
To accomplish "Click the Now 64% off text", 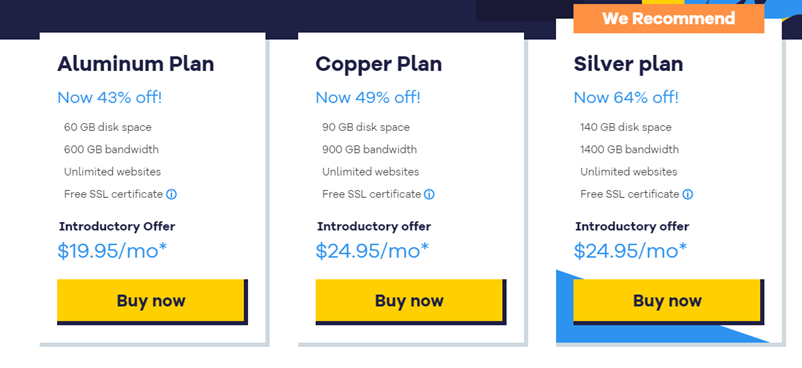I will pyautogui.click(x=626, y=97).
